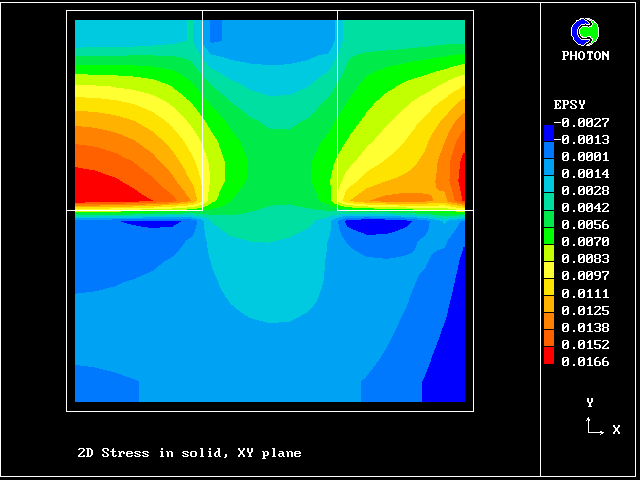Image resolution: width=640 pixels, height=480 pixels.
Task: Click the legend value 0.0166
Action: [585, 362]
